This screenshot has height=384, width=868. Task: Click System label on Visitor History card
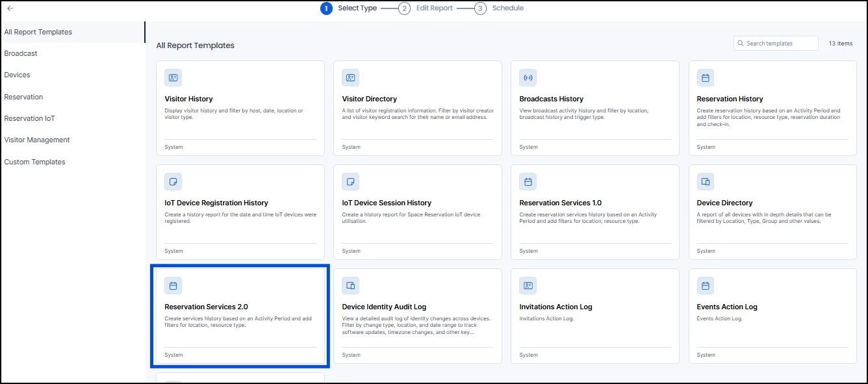[x=174, y=147]
